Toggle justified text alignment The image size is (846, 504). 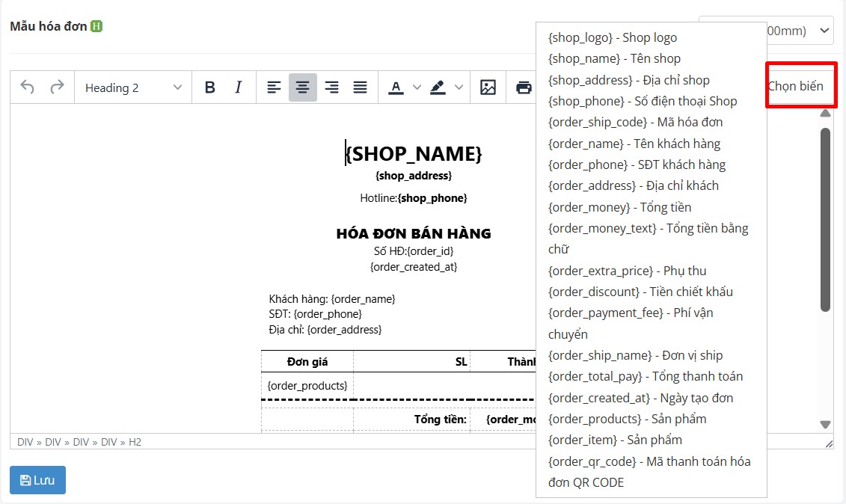click(360, 87)
